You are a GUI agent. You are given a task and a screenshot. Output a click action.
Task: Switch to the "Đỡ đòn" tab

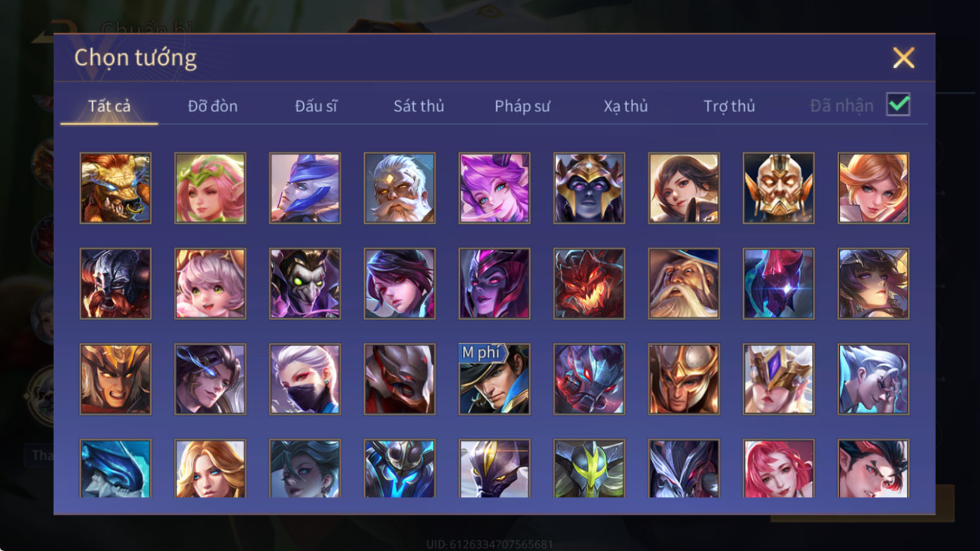click(213, 106)
